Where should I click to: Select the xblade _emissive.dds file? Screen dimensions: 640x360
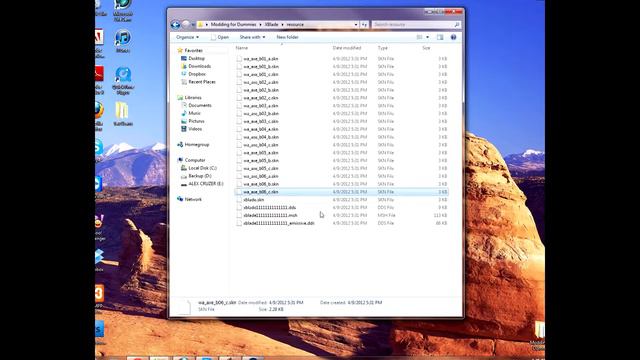(x=279, y=223)
